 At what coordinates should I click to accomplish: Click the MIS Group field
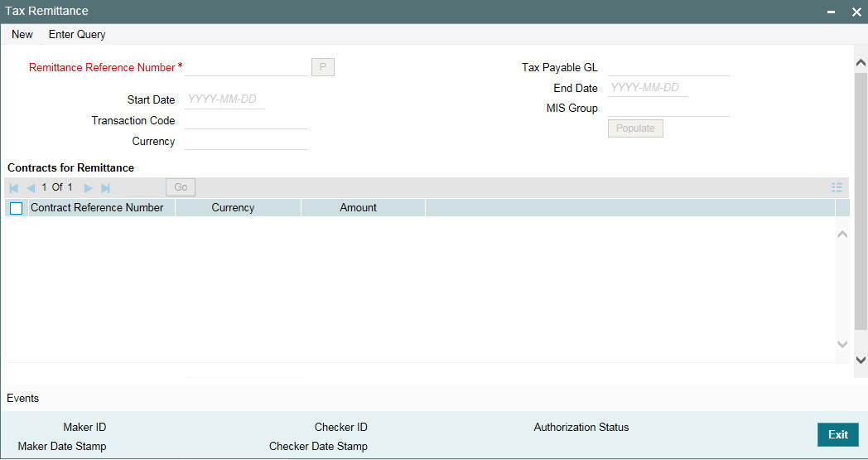[668, 108]
